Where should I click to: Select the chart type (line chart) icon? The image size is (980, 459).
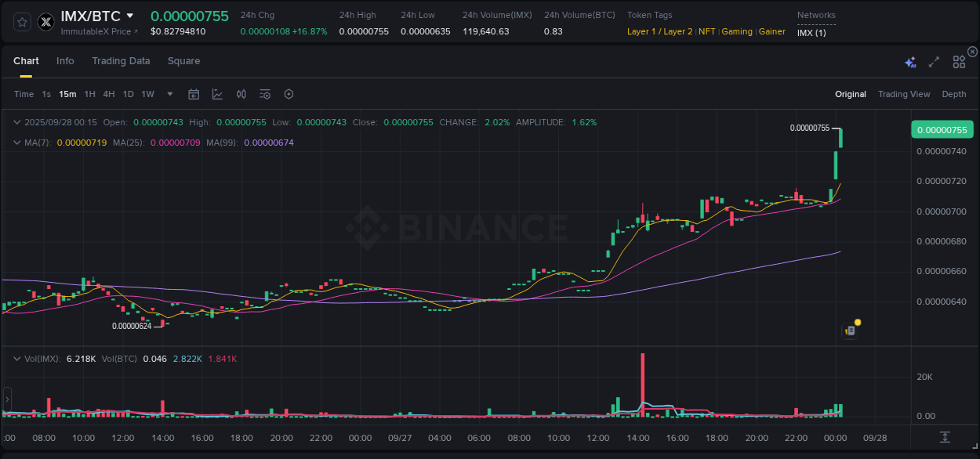[x=217, y=94]
